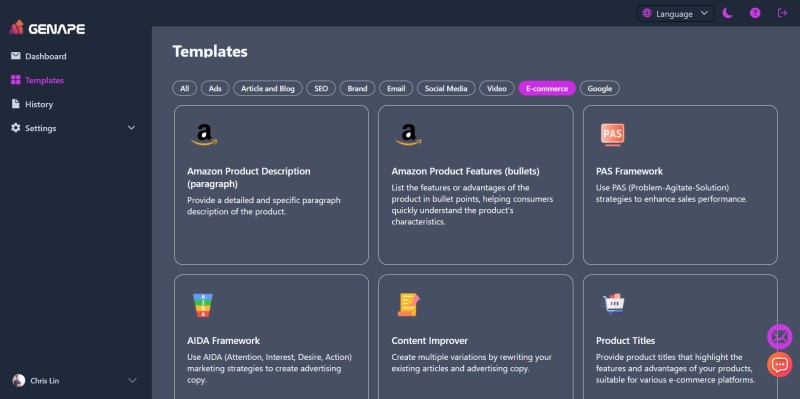The image size is (800, 399).
Task: Open help via question mark icon
Action: click(x=755, y=13)
